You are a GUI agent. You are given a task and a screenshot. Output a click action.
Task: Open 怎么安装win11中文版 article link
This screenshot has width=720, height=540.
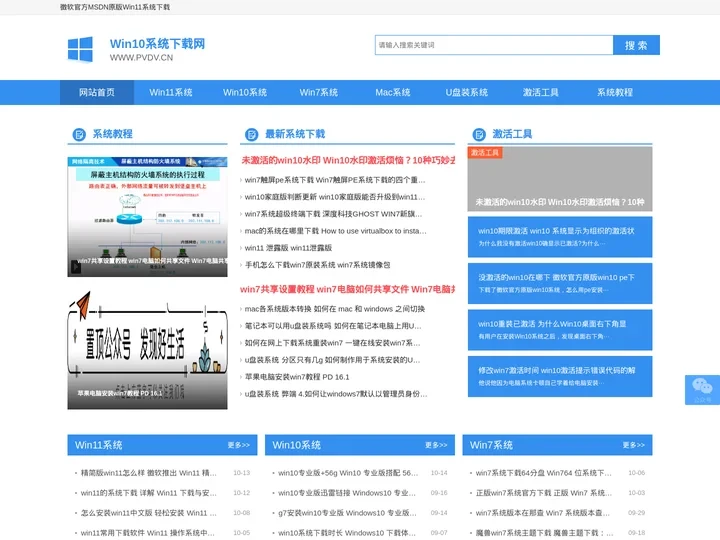tap(148, 513)
